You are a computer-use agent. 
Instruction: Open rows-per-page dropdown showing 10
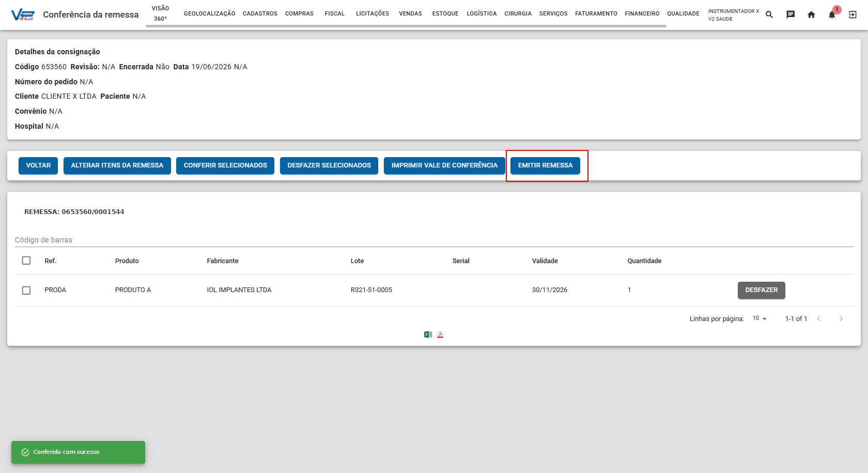pos(760,318)
